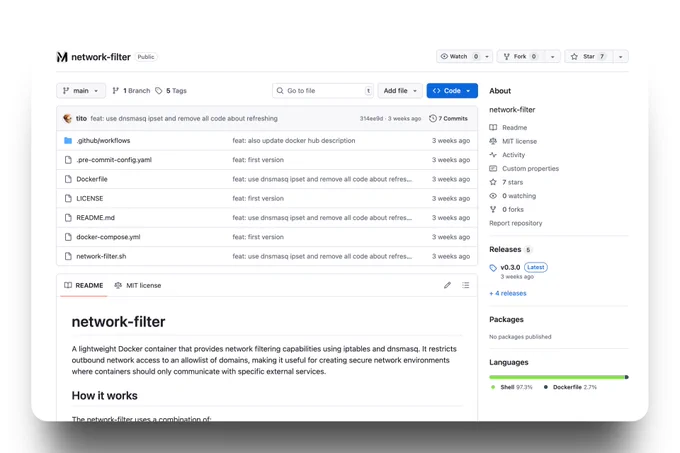Click the book icon beside Readme
Screen dimensions: 680x453
pos(493,127)
